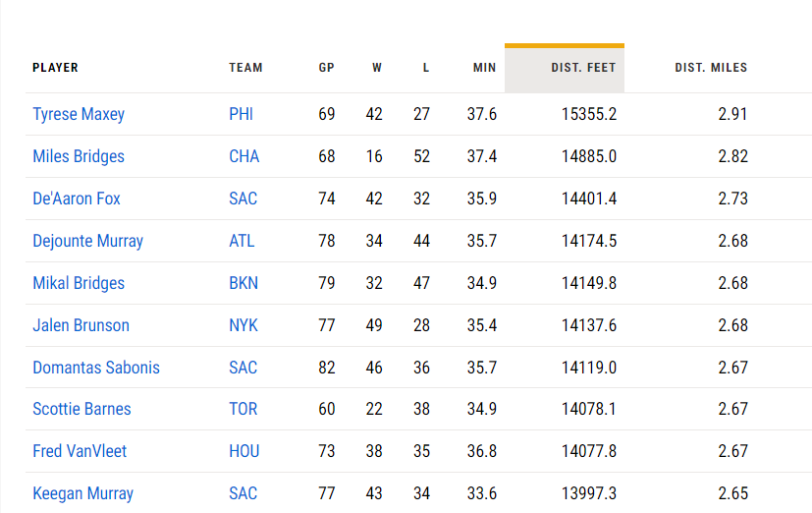812x513 pixels.
Task: Select Dejounte Murray's name link
Action: 87,241
